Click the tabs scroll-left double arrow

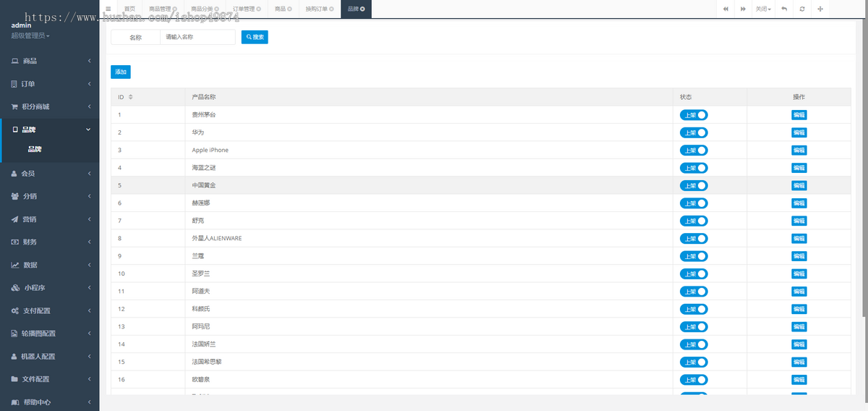[726, 9]
